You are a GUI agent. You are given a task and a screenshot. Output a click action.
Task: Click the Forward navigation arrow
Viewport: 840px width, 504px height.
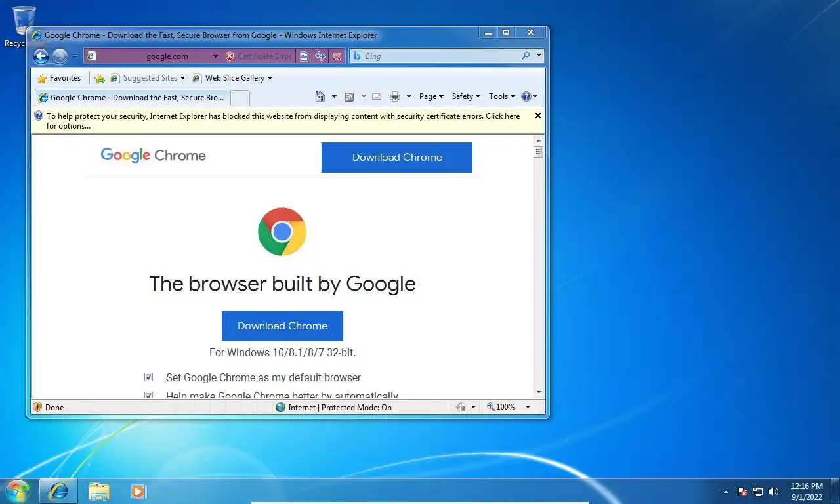(x=60, y=56)
